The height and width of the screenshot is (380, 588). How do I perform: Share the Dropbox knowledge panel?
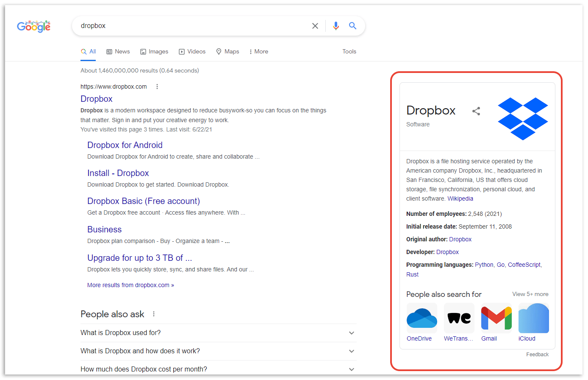tap(476, 111)
